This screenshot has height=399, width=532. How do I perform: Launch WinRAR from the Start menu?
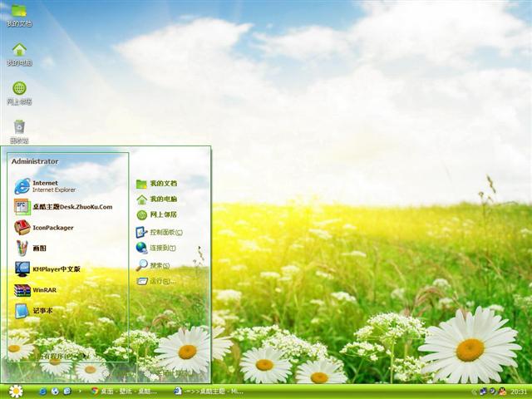click(x=35, y=290)
